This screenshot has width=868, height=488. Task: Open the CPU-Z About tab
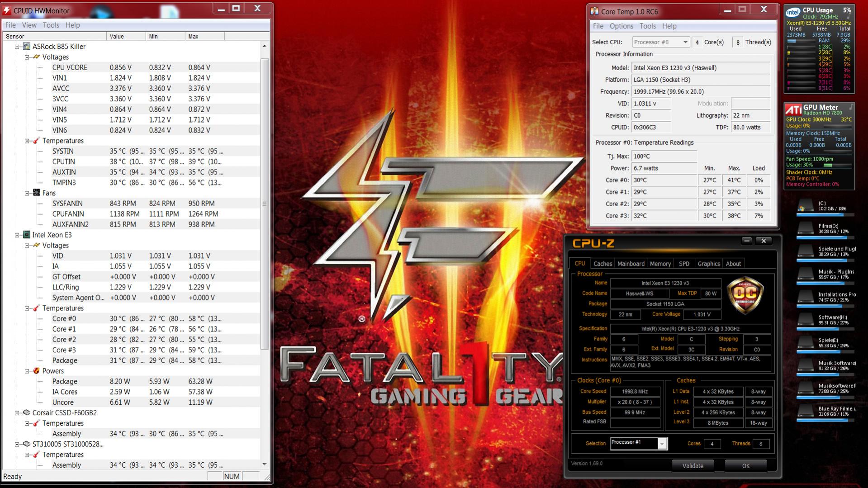pos(733,264)
